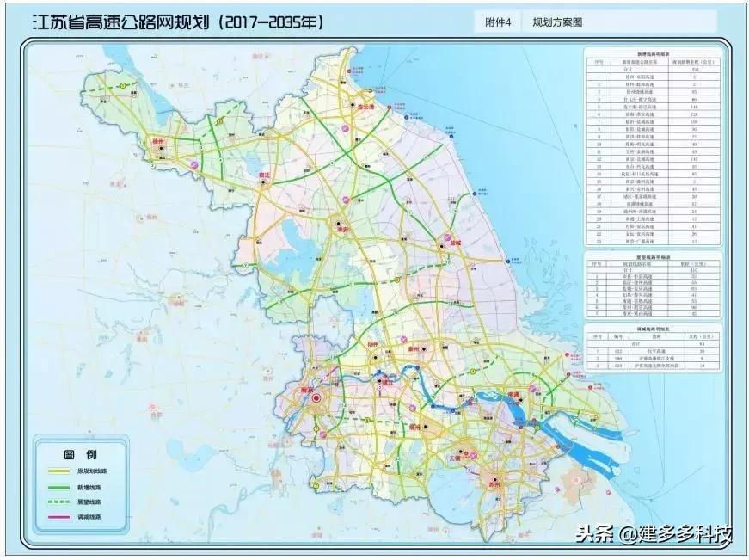Click the dashed green 展望线路 legend line sample
Screen dimensions: 749x560
(x=58, y=502)
